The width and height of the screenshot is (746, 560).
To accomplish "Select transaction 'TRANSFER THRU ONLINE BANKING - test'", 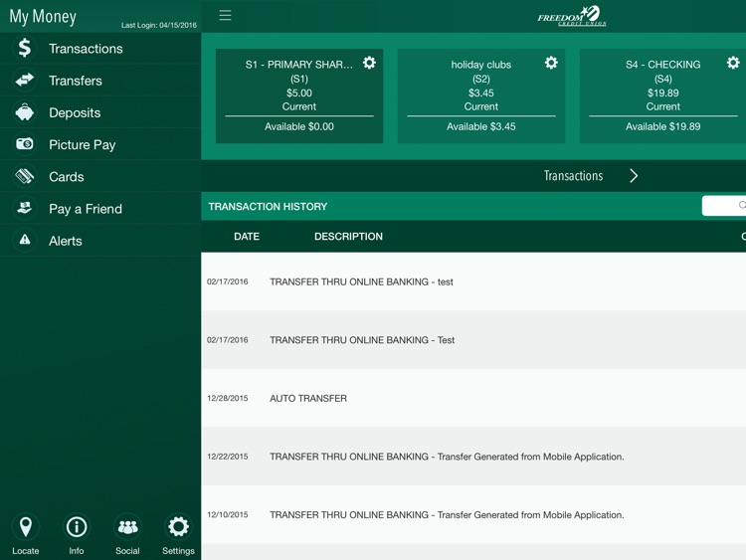I will pos(473,281).
